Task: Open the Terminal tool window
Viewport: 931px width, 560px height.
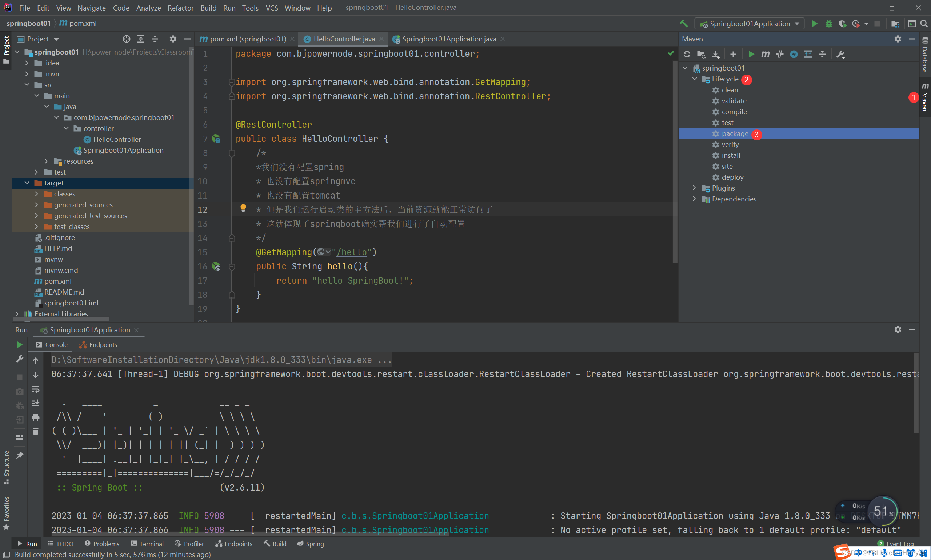Action: click(x=147, y=544)
